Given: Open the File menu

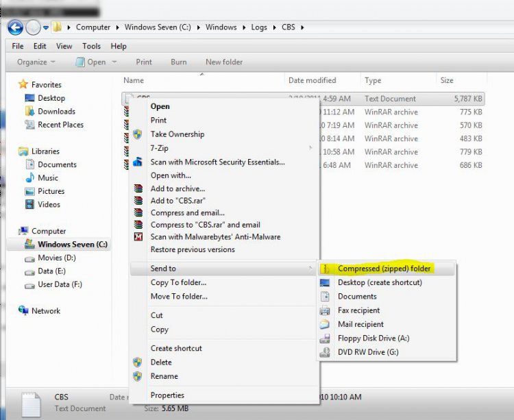Looking at the screenshot, I should (18, 46).
